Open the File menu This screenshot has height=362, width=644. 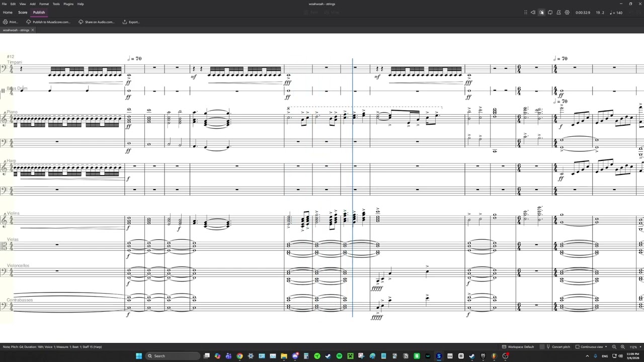tap(4, 4)
